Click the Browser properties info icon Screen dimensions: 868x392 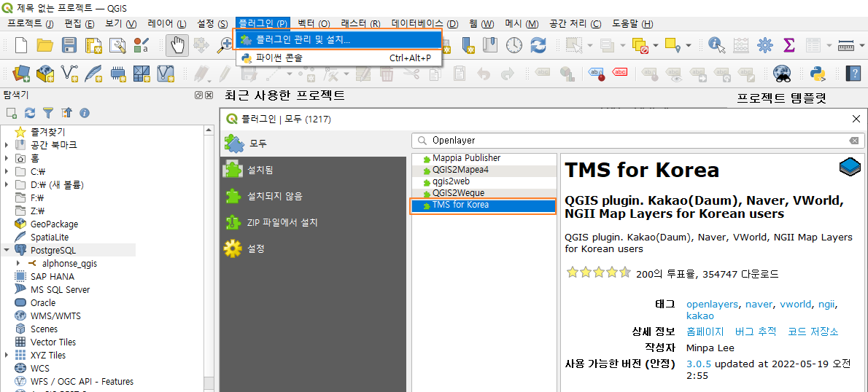[x=85, y=114]
